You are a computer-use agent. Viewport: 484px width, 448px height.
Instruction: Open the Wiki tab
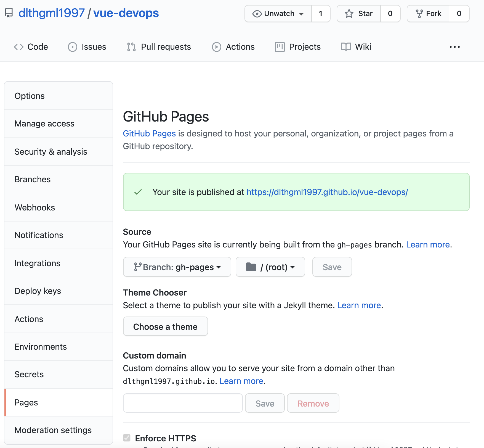pyautogui.click(x=356, y=47)
